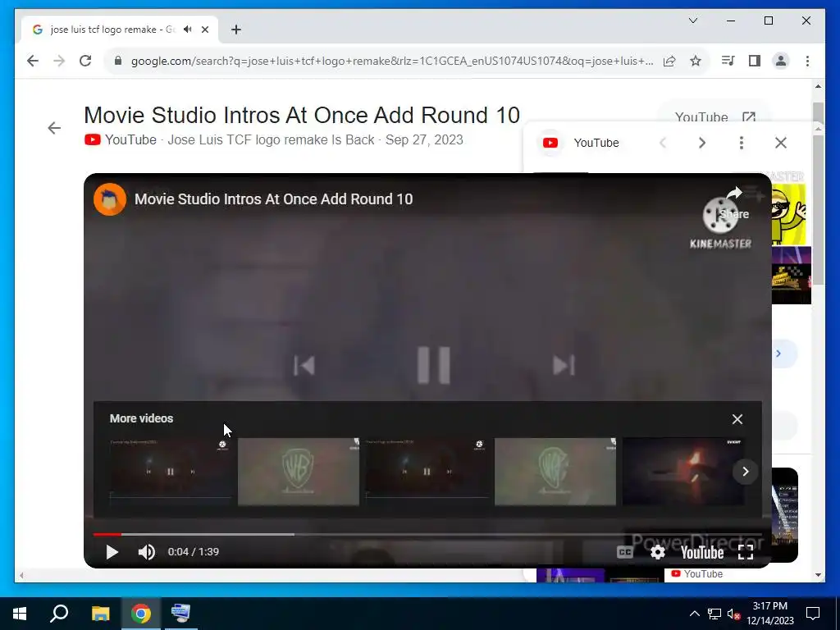Screen dimensions: 840x630
Task: Open the Chrome three-dot menu
Action: [x=807, y=61]
